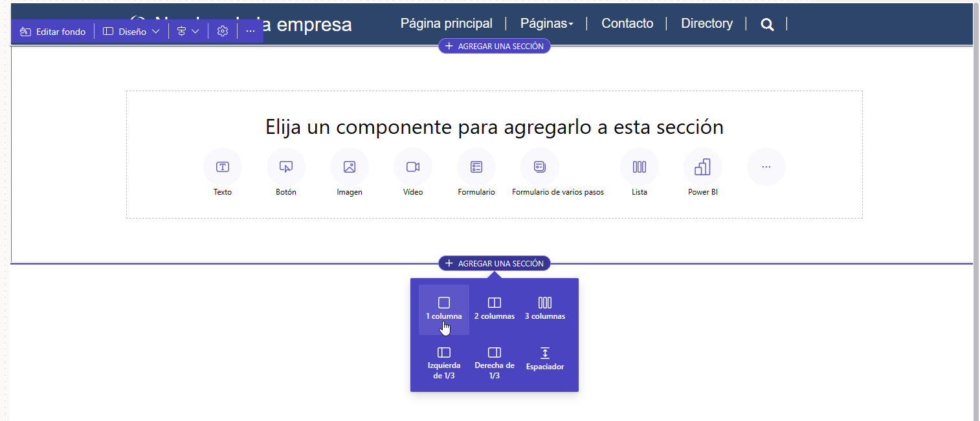980x421 pixels.
Task: Expand the Diseño dropdown
Action: pos(131,30)
